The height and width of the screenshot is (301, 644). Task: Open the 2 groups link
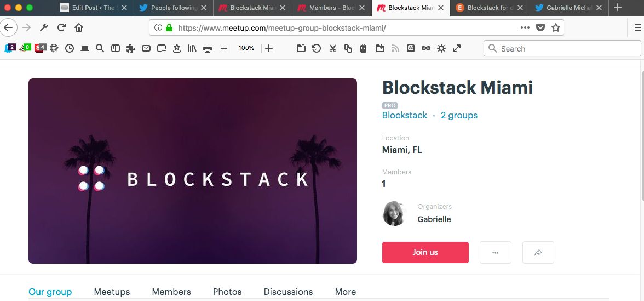[459, 116]
